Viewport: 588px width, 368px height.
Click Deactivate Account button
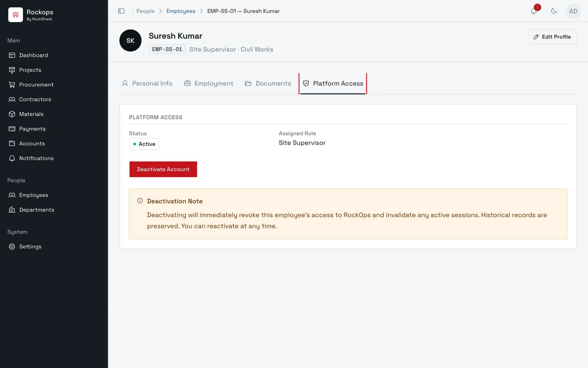[x=163, y=169]
